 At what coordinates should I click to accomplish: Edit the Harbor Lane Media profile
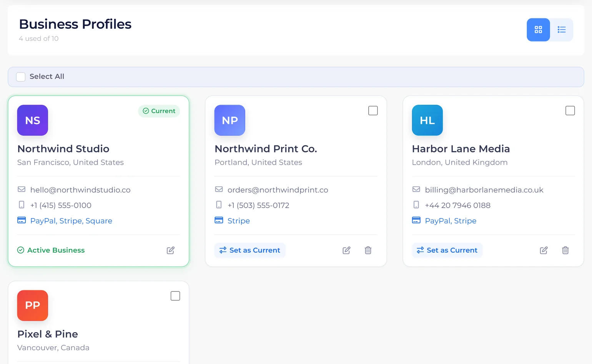(x=544, y=250)
